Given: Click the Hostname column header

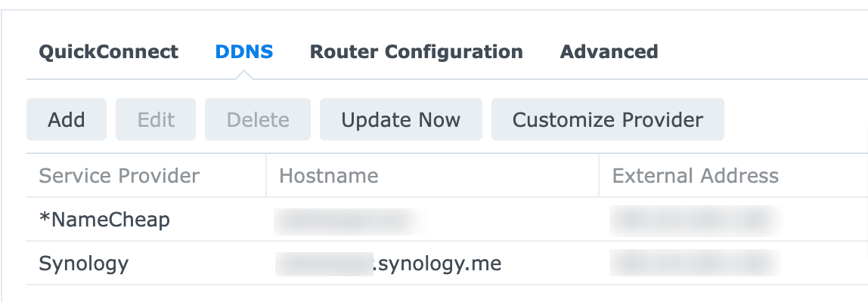Looking at the screenshot, I should (x=329, y=176).
